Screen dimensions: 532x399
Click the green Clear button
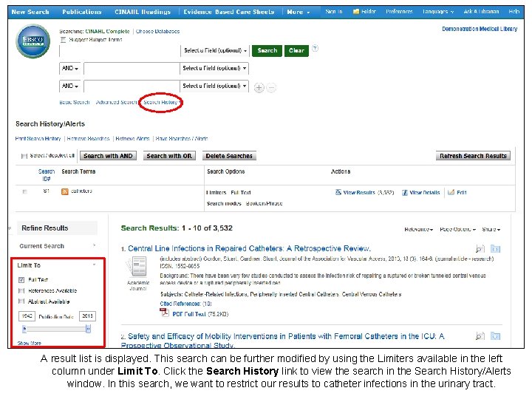[296, 50]
